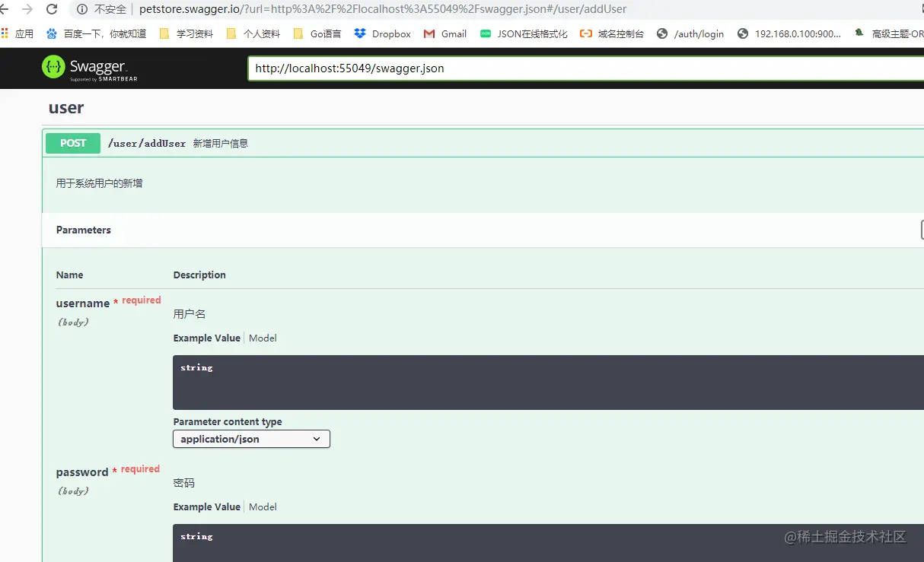The height and width of the screenshot is (562, 924).
Task: Open the 学习资料 bookmark folder
Action: [186, 33]
